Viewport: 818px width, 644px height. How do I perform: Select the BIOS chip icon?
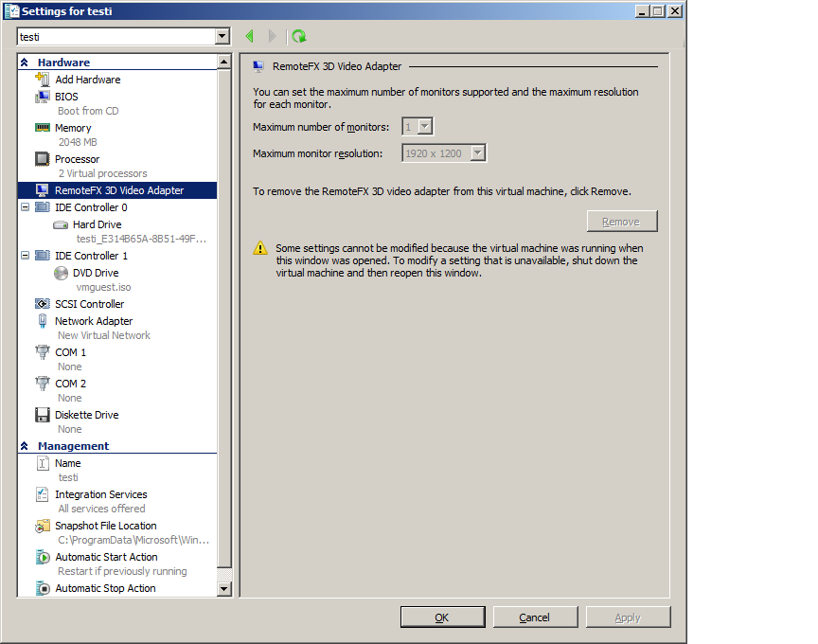pos(43,97)
